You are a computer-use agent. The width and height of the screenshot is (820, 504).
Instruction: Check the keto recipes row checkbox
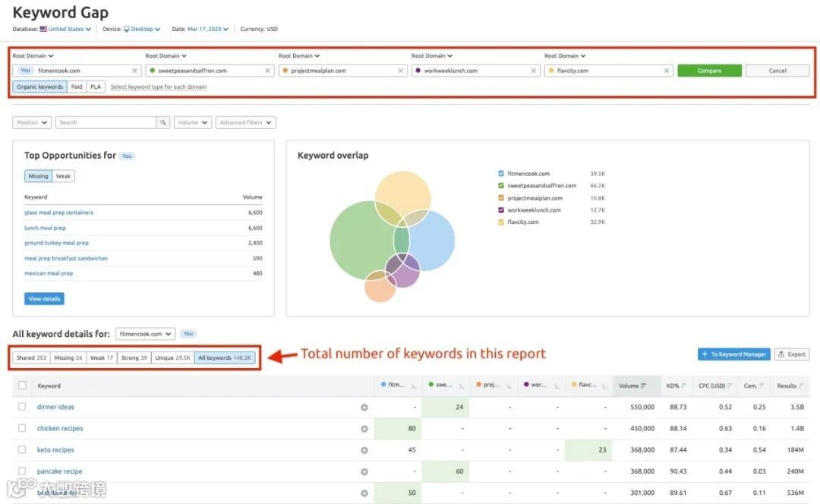coord(22,449)
